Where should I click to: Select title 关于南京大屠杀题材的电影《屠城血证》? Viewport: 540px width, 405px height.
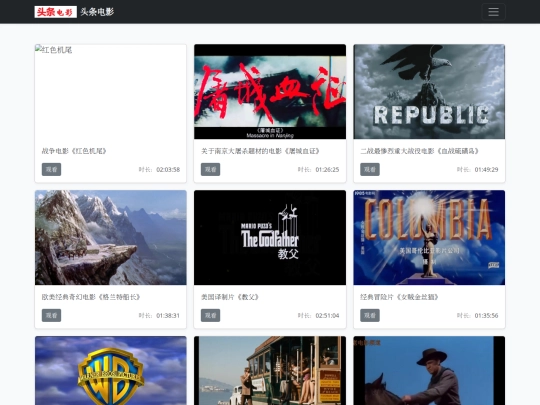pos(261,151)
